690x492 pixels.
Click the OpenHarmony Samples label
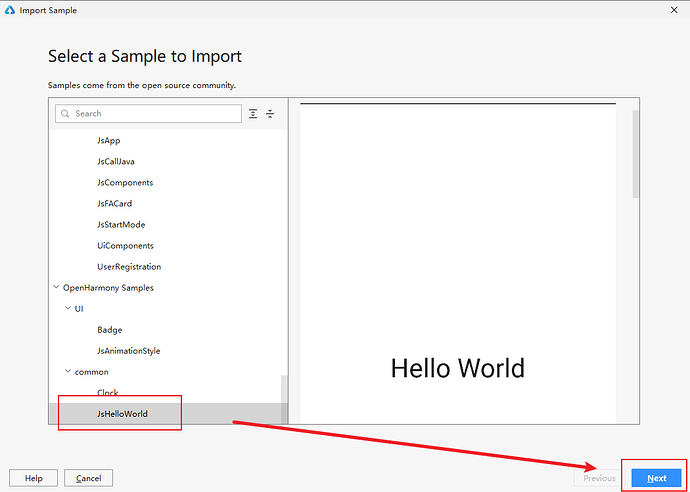pyautogui.click(x=108, y=288)
